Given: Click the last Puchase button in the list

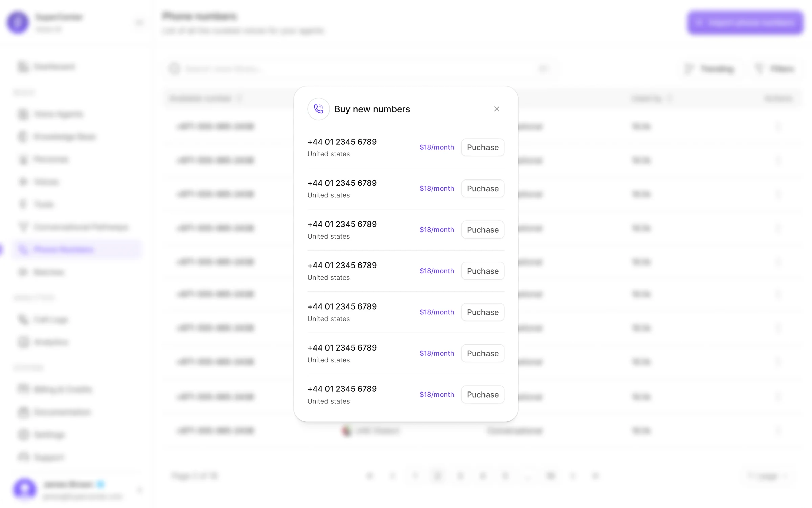Looking at the screenshot, I should click(482, 395).
